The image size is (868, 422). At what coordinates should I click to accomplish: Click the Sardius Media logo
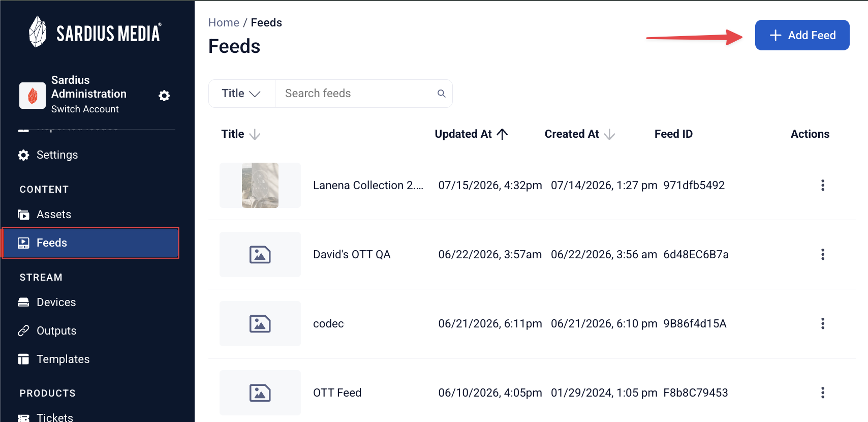95,32
